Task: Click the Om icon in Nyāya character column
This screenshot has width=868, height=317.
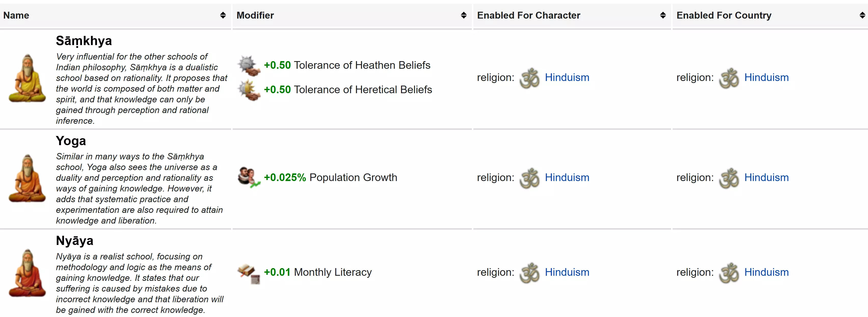Action: pyautogui.click(x=529, y=272)
